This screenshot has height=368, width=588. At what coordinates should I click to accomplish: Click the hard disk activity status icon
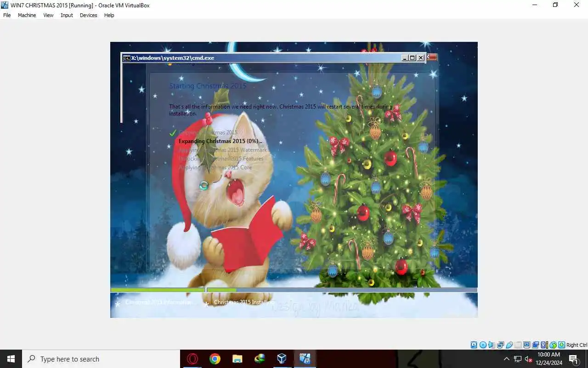click(474, 345)
